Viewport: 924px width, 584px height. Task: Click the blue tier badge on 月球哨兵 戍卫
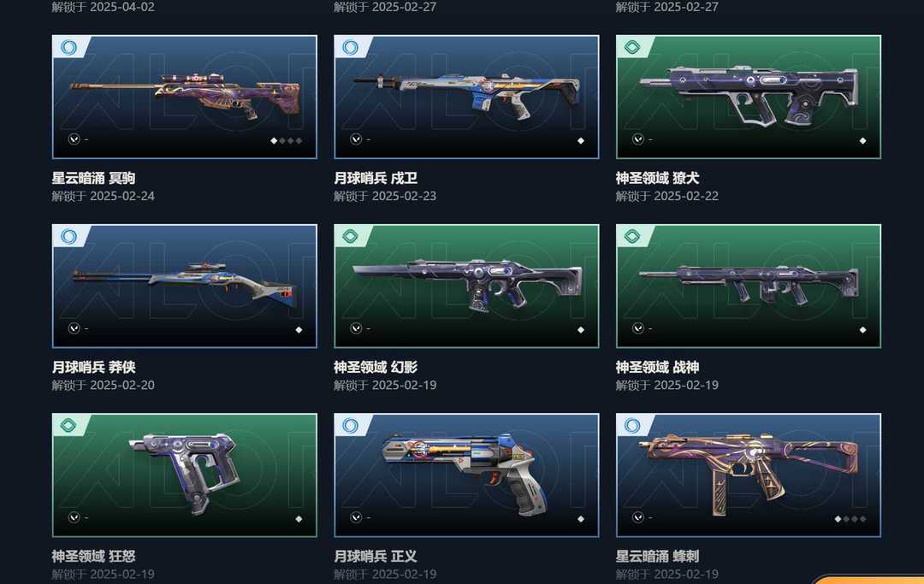pyautogui.click(x=351, y=47)
